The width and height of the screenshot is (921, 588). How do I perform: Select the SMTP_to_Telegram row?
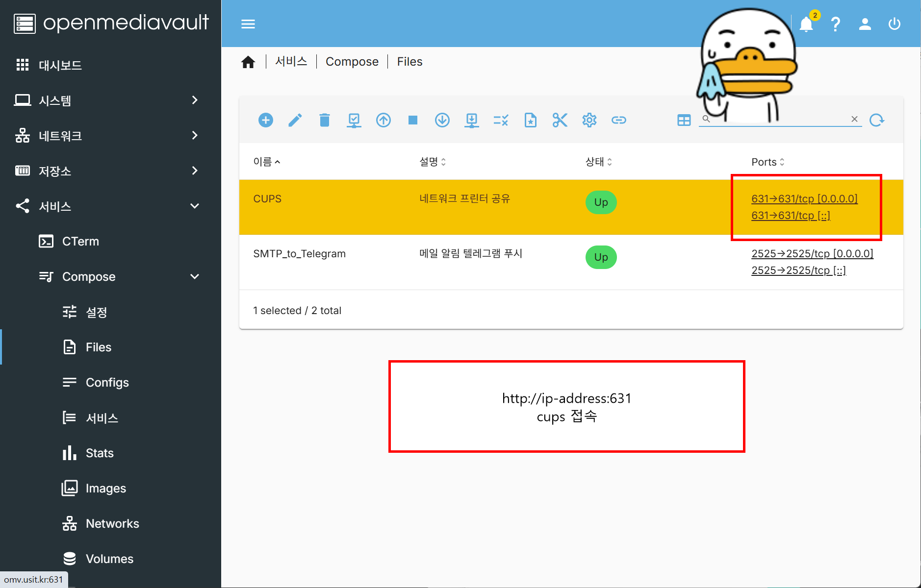pyautogui.click(x=571, y=262)
